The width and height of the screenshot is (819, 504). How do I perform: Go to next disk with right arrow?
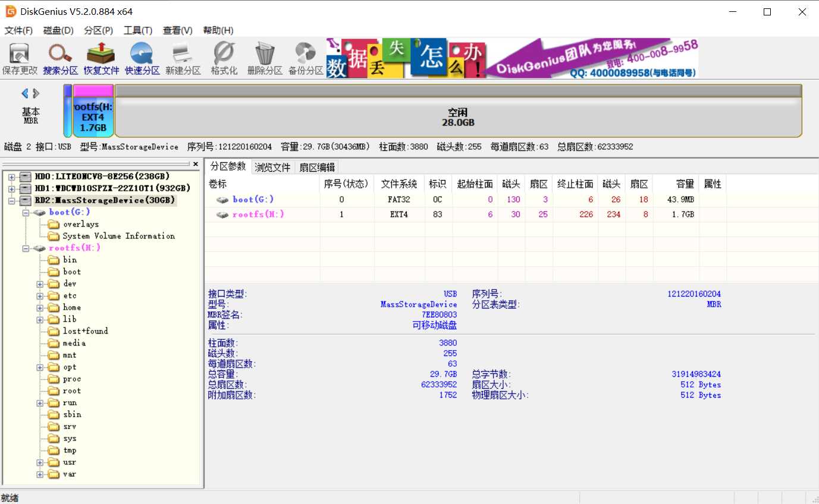coord(36,93)
